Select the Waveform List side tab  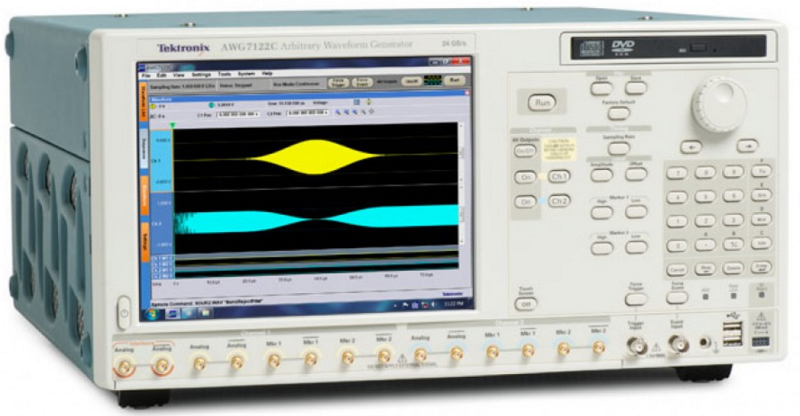[144, 103]
